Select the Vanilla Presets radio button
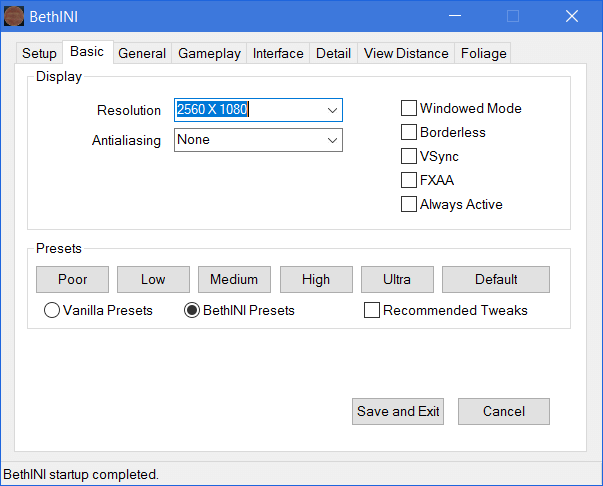603x486 pixels. [x=52, y=311]
